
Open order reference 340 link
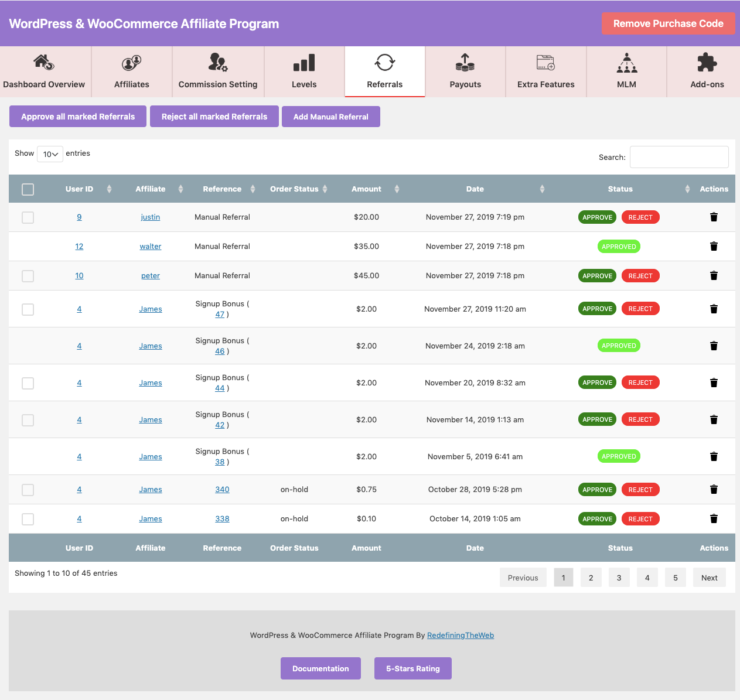pos(222,490)
